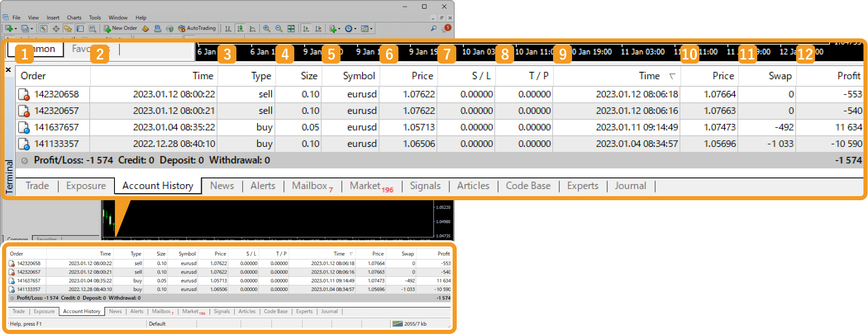Tile chart windows with the grid icon
Screen dimensions: 868x336
coord(291,28)
